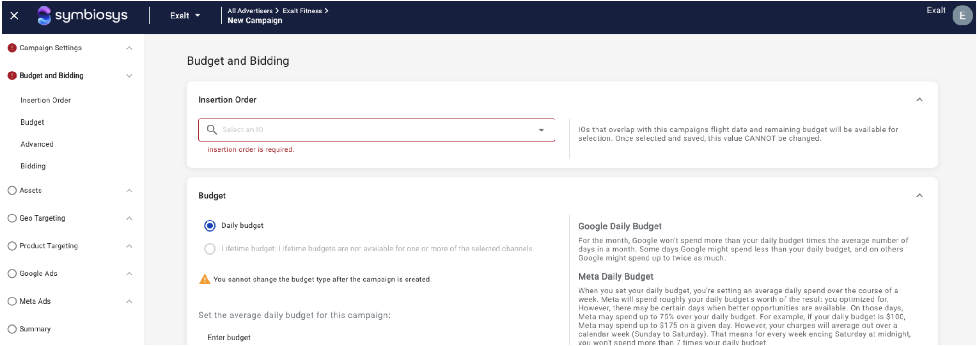Click the Assets step status circle
Image resolution: width=980 pixels, height=346 pixels.
(x=12, y=191)
